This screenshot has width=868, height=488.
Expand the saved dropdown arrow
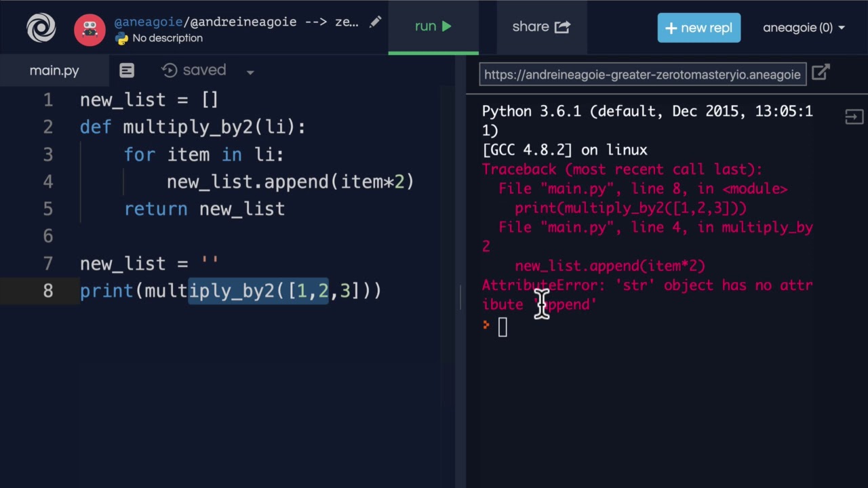pyautogui.click(x=250, y=72)
